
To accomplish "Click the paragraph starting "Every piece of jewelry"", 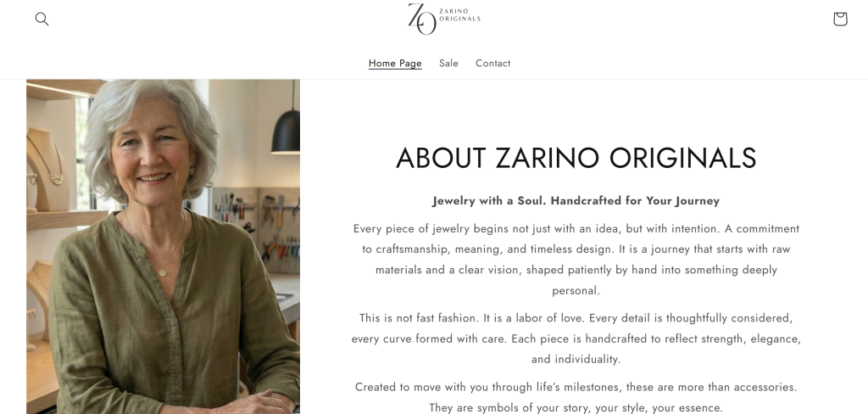I will (x=576, y=259).
